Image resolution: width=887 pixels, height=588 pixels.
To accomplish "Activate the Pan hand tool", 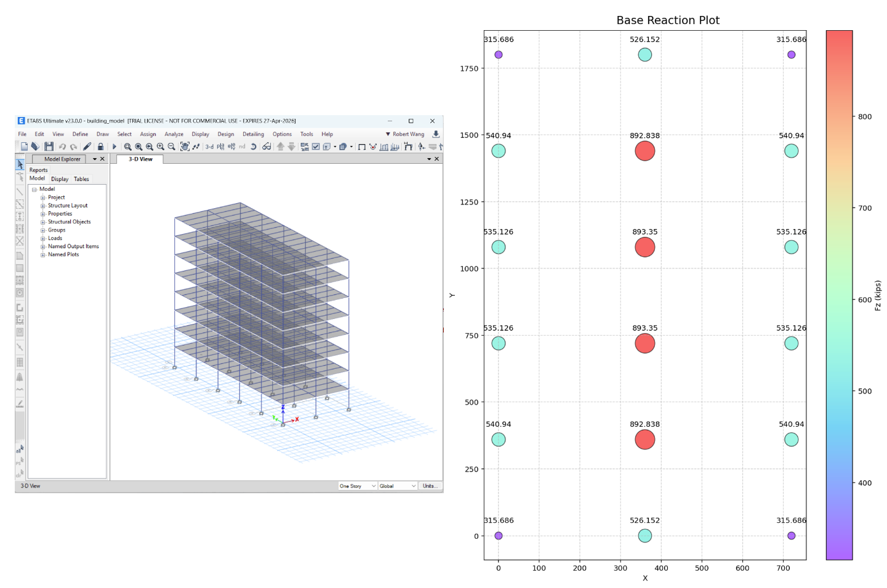I will 185,147.
